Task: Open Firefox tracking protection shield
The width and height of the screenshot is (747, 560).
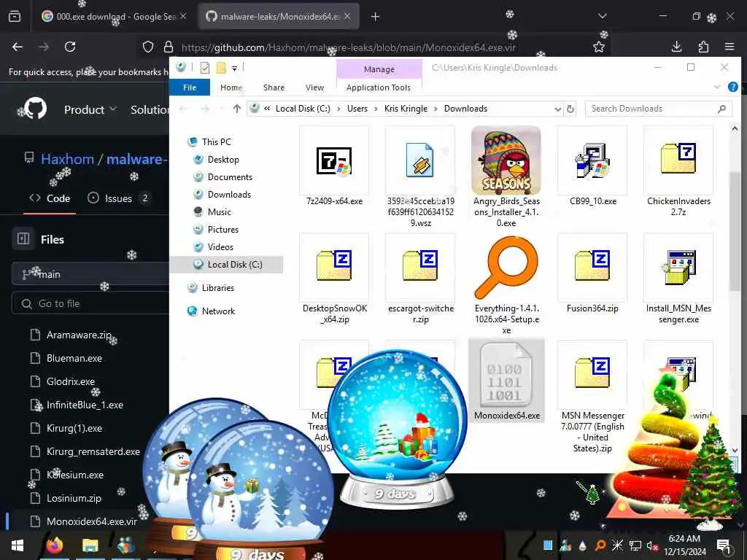Action: pos(148,47)
